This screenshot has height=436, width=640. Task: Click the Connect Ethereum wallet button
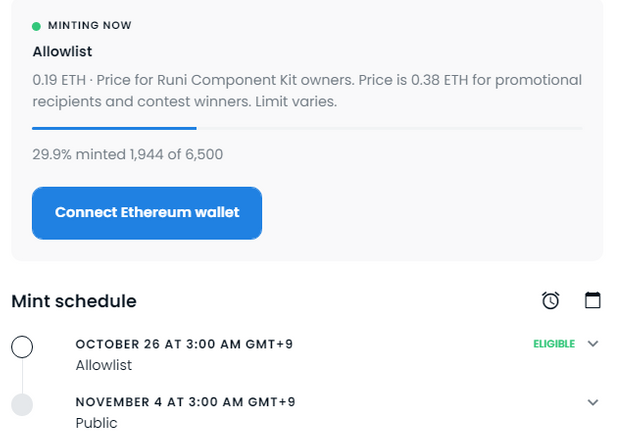point(147,213)
